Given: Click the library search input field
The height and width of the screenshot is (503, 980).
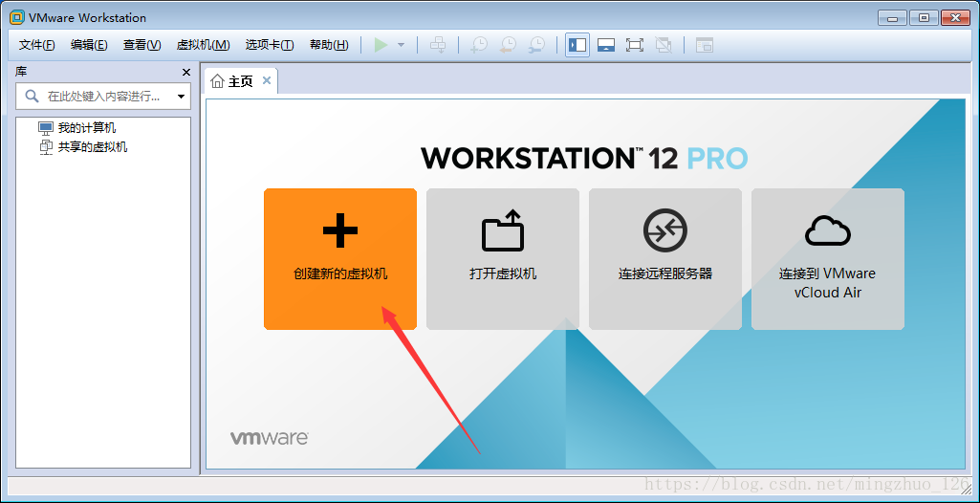Looking at the screenshot, I should (x=103, y=97).
